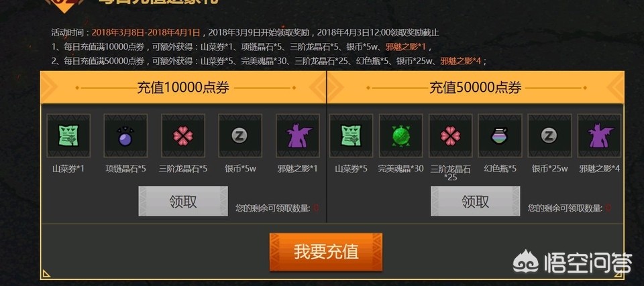The height and width of the screenshot is (286, 644).
Task: Claim the 50000点券 reward with 领取
Action: pyautogui.click(x=475, y=201)
